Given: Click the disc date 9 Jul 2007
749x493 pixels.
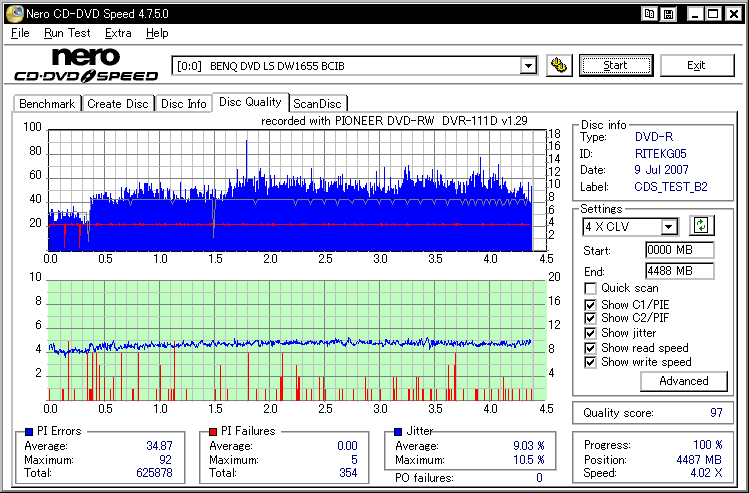Looking at the screenshot, I should pos(662,170).
